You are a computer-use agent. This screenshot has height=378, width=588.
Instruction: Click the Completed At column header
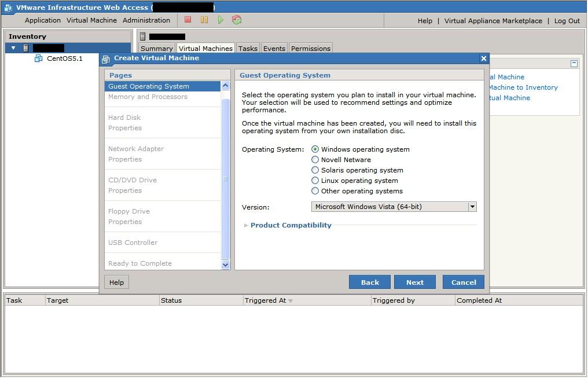tap(519, 300)
